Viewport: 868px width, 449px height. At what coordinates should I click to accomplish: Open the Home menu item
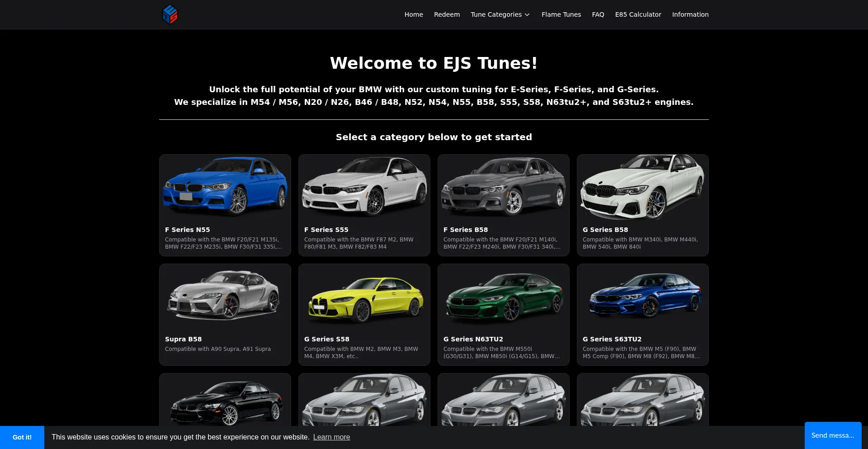click(x=414, y=14)
